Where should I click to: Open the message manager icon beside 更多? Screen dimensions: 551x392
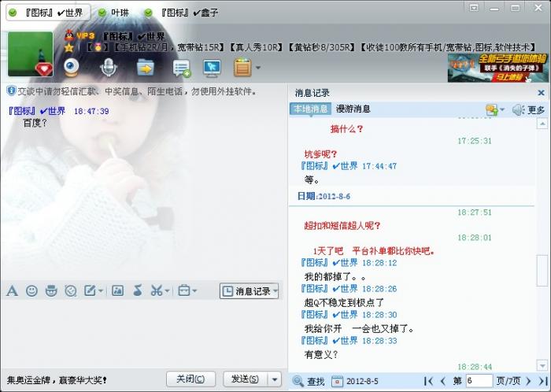(x=492, y=110)
